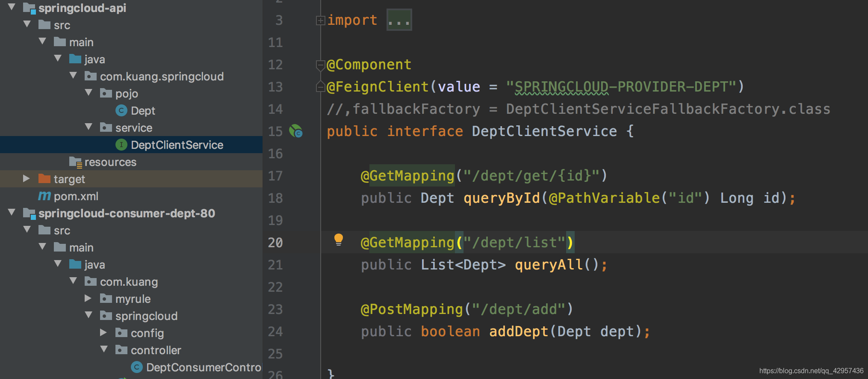This screenshot has width=868, height=379.
Task: Click the DeptClientService interface name in code
Action: click(544, 131)
